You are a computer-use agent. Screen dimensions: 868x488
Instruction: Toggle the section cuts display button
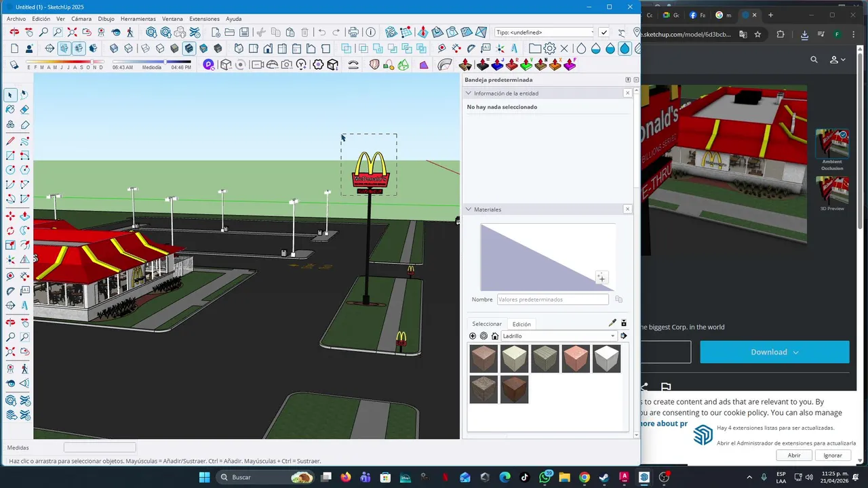click(x=79, y=48)
